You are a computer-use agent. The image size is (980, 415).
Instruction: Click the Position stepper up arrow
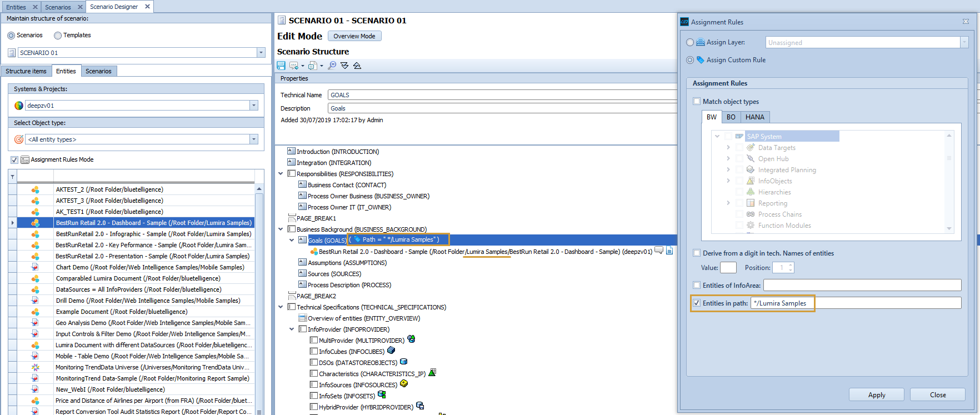click(x=791, y=265)
